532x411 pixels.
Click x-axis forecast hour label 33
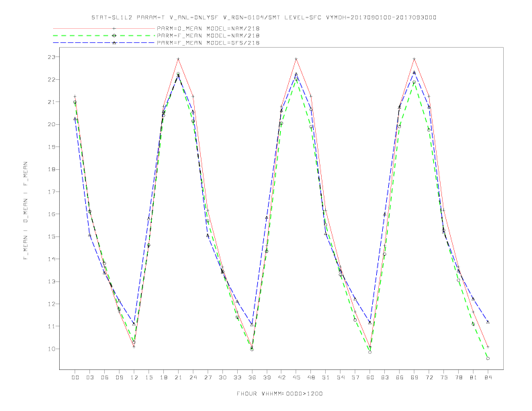237,377
